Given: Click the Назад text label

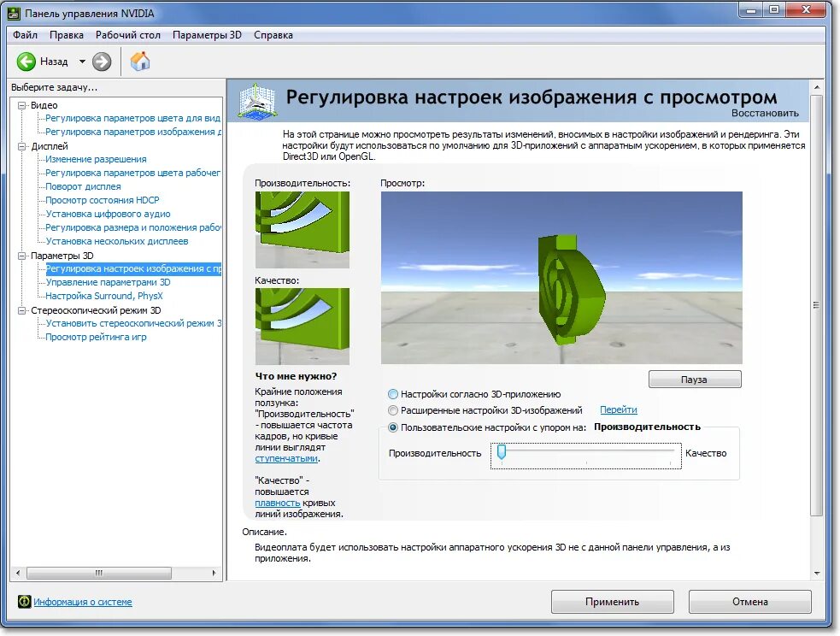Looking at the screenshot, I should pos(54,62).
